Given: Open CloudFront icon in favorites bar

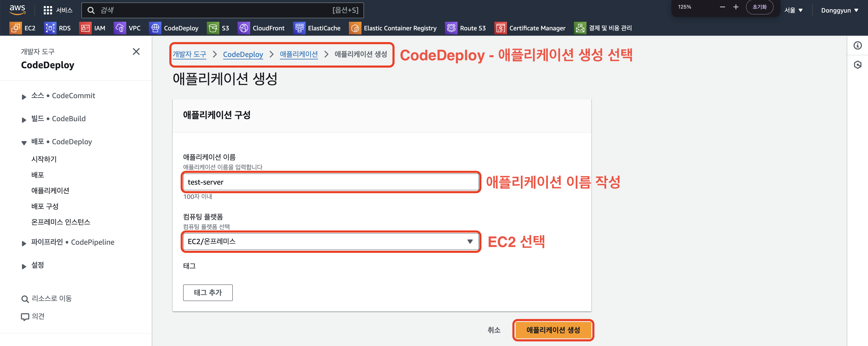Looking at the screenshot, I should coord(244,28).
